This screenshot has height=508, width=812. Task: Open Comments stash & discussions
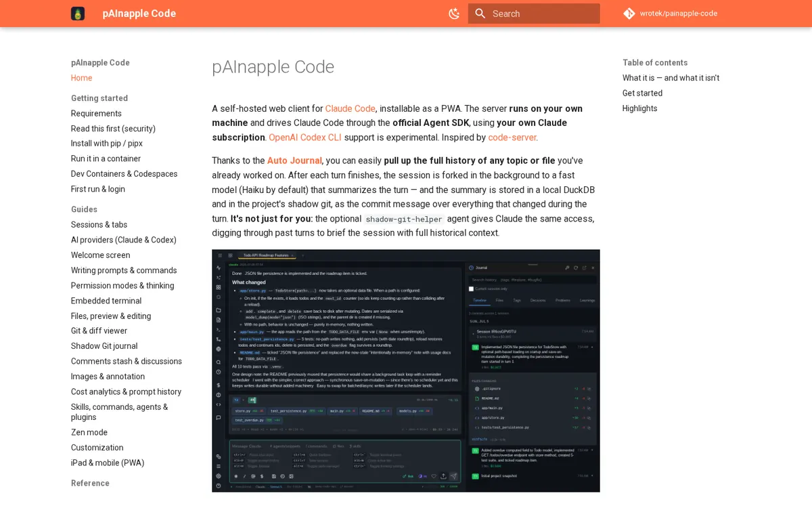click(x=127, y=362)
